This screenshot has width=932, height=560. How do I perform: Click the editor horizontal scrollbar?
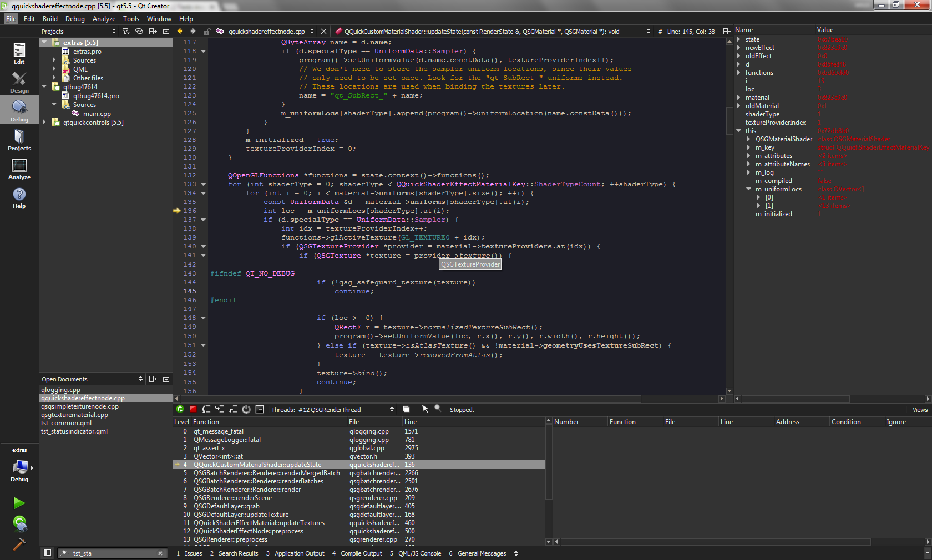(x=411, y=399)
